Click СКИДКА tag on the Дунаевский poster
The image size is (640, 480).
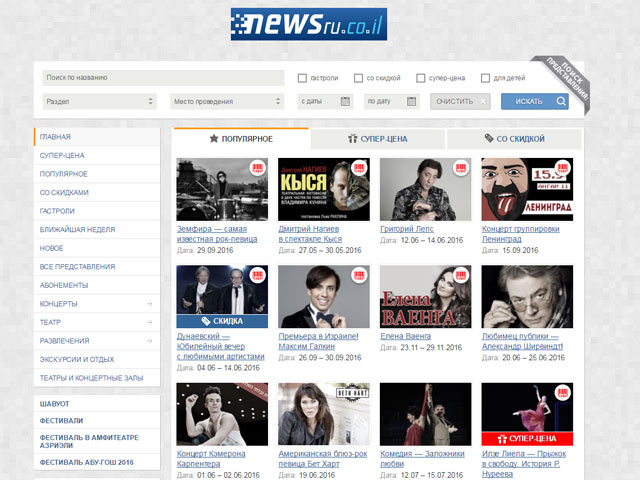pyautogui.click(x=221, y=320)
